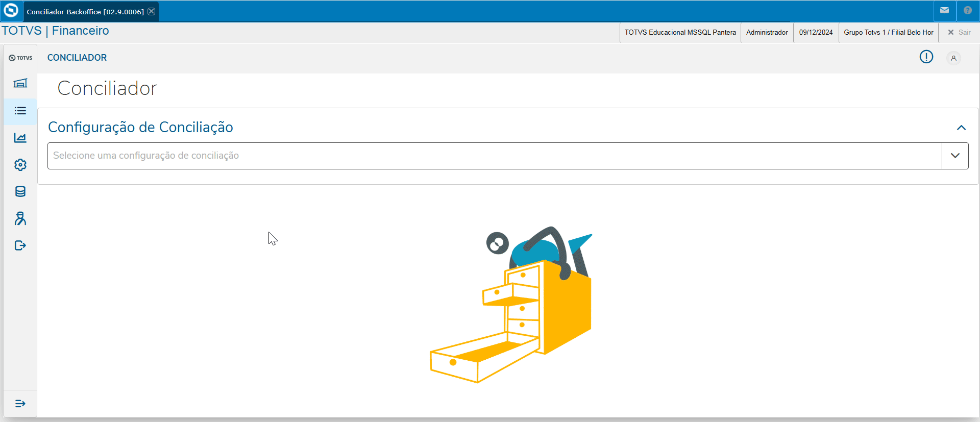Click the TOTVS logo in sidebar

pos(20,58)
